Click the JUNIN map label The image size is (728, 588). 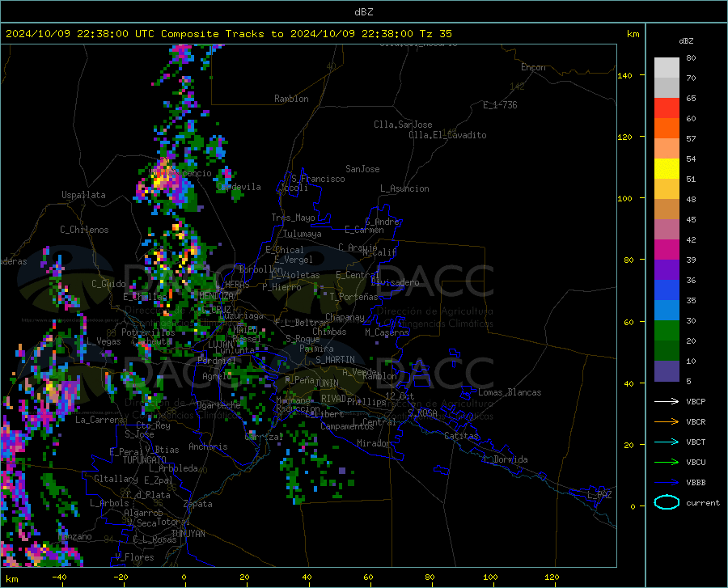[327, 383]
